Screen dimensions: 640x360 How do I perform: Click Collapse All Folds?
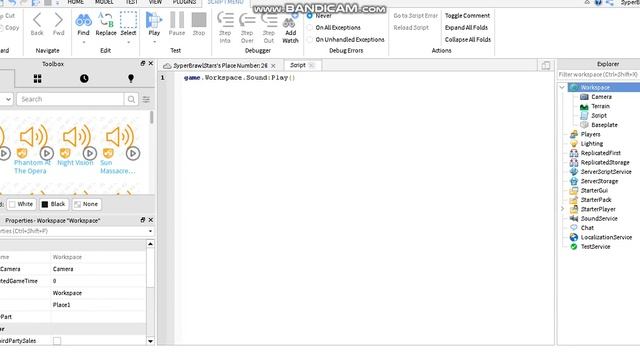468,40
